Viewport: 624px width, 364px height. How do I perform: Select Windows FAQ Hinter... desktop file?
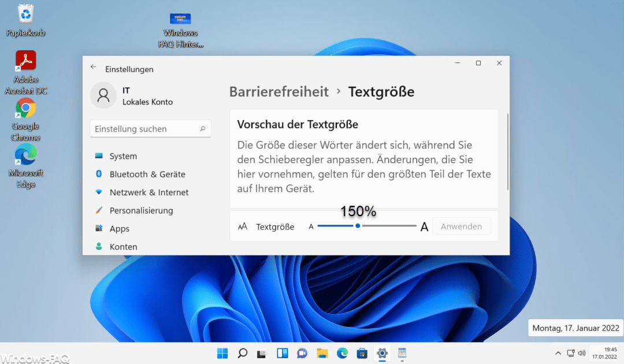180,30
